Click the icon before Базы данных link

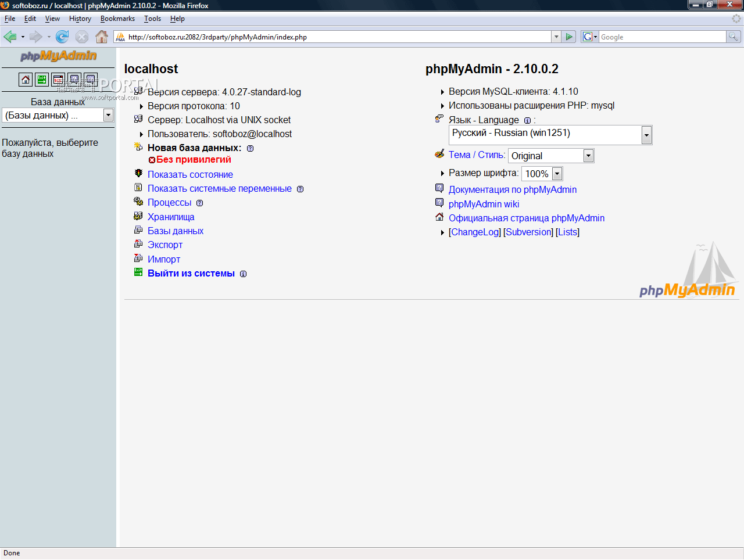(x=138, y=229)
